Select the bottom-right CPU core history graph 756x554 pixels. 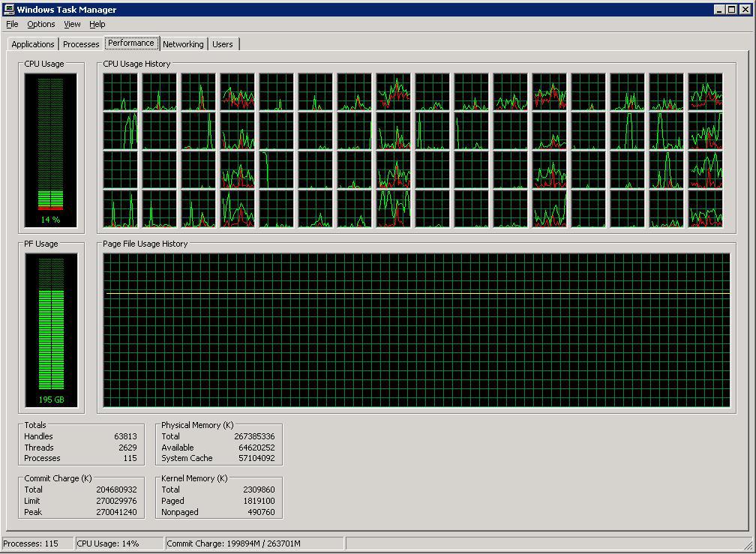705,208
